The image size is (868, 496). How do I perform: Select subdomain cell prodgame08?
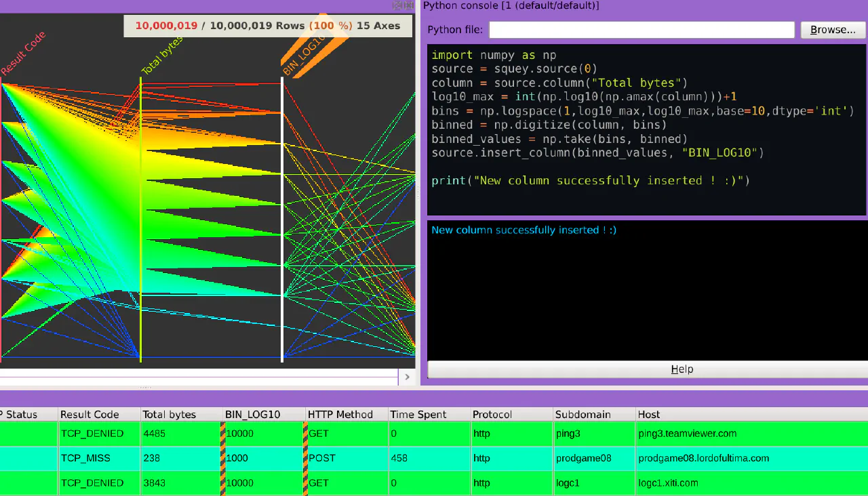595,458
